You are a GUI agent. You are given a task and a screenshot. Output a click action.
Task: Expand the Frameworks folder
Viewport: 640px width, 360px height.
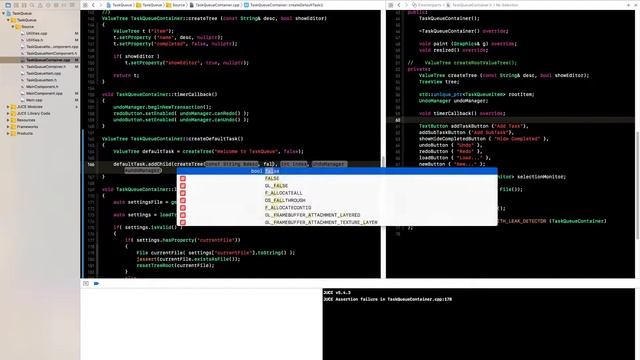pyautogui.click(x=8, y=127)
